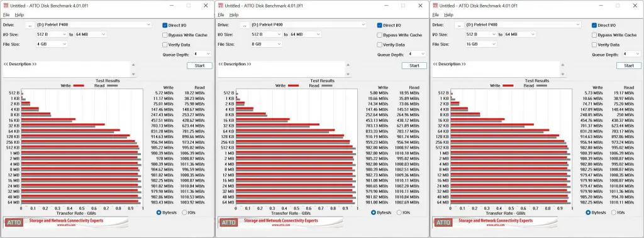Select Bytes/s radio in the 8 GB window
644x238 pixels.
(x=374, y=212)
